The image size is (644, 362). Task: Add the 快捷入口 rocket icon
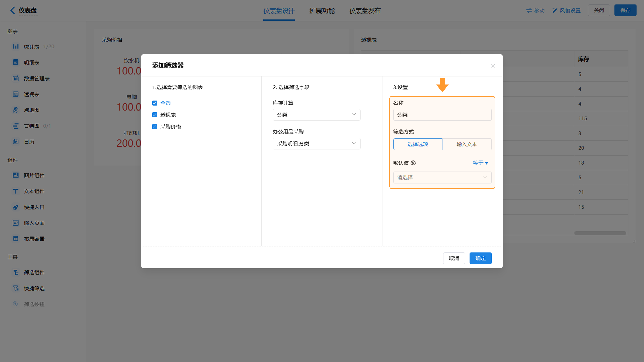pyautogui.click(x=16, y=207)
